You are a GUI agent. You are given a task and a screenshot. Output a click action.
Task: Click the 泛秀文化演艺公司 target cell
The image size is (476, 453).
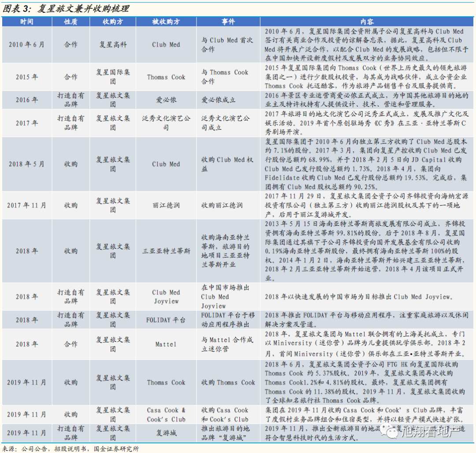[x=166, y=123]
